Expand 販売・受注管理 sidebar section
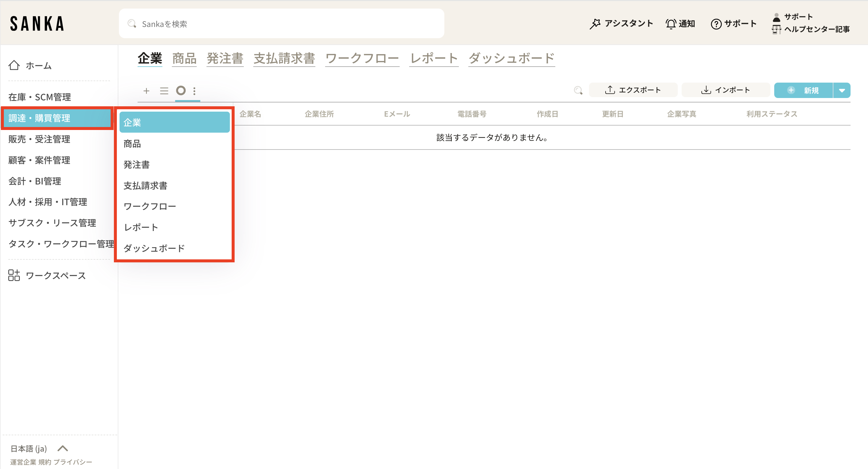Viewport: 868px width, 469px height. click(x=39, y=139)
